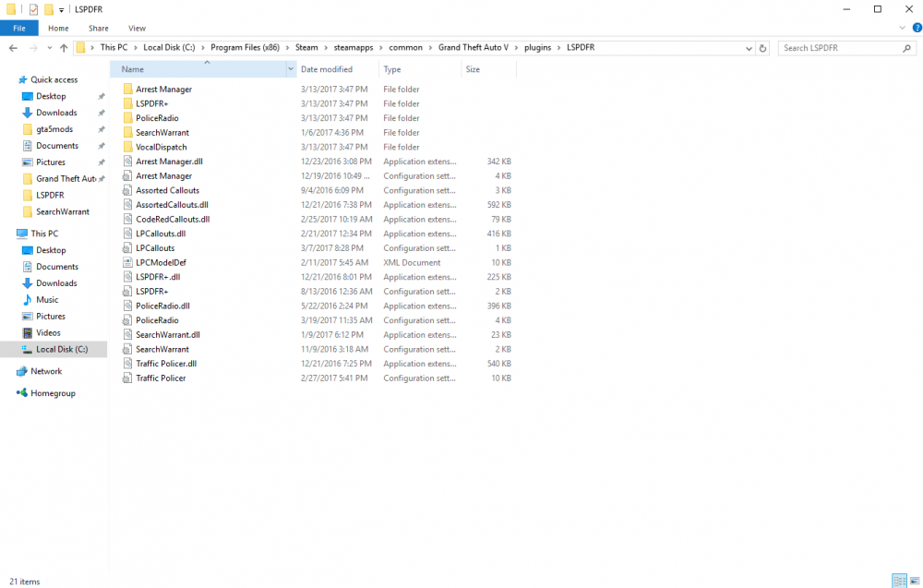The height and width of the screenshot is (588, 923).
Task: Open Grand Theft Auto folder in sidebar
Action: click(x=66, y=178)
